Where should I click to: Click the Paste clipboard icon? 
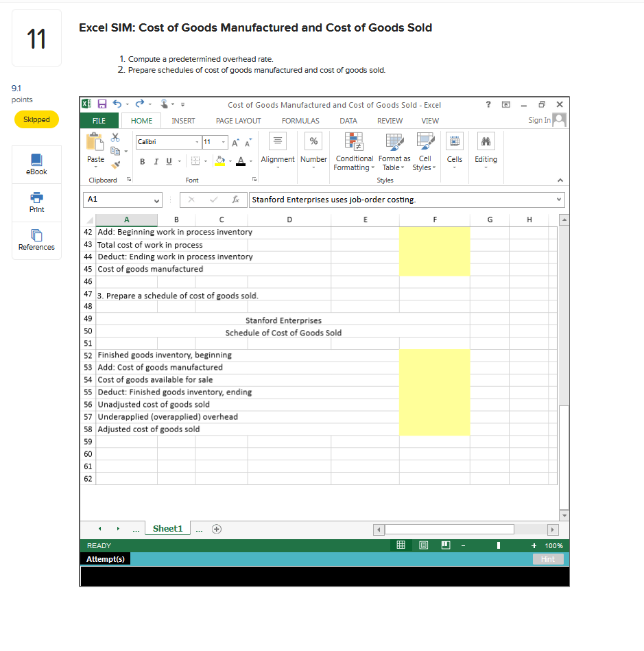pos(95,141)
